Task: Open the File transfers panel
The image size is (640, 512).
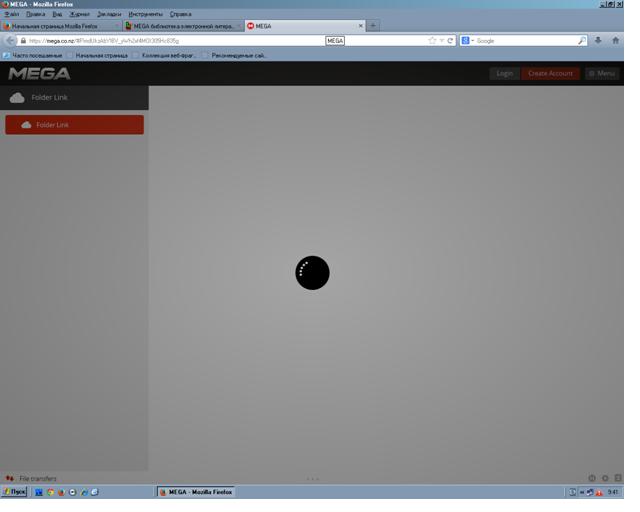Action: pyautogui.click(x=38, y=478)
